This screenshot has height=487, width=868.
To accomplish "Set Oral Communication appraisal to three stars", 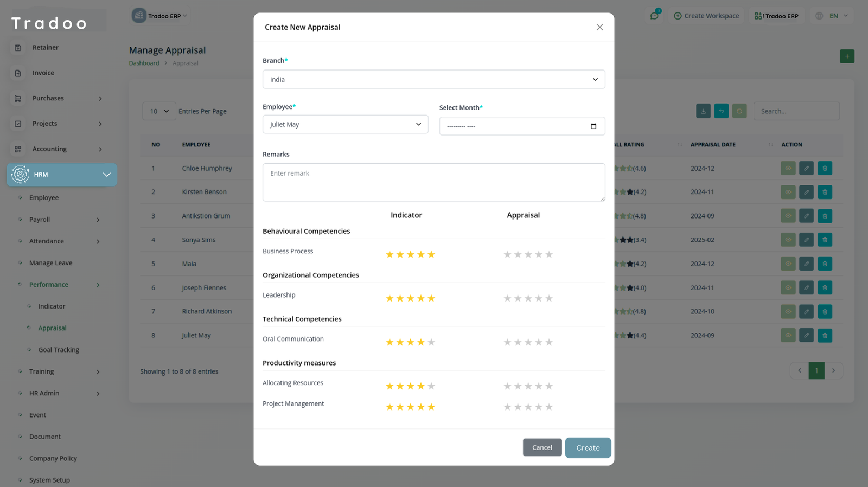I will coord(528,342).
